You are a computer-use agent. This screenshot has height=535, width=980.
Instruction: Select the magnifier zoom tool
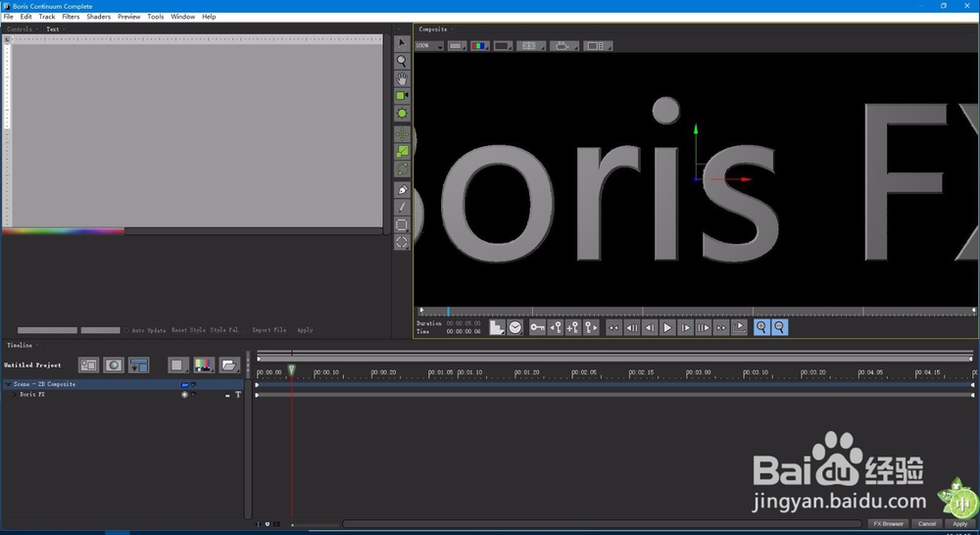[402, 61]
